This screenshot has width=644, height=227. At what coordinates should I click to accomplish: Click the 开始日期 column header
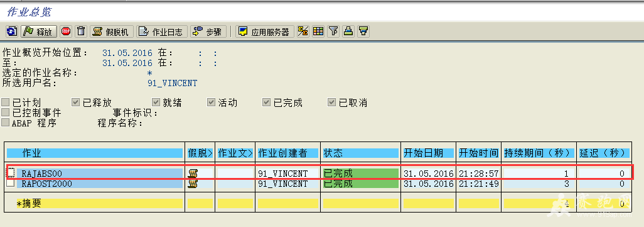click(x=428, y=153)
